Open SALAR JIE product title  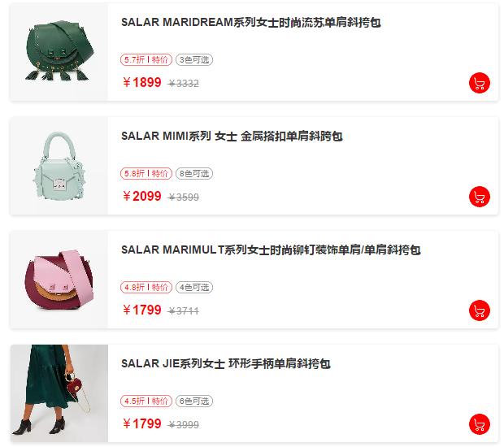[x=226, y=364]
